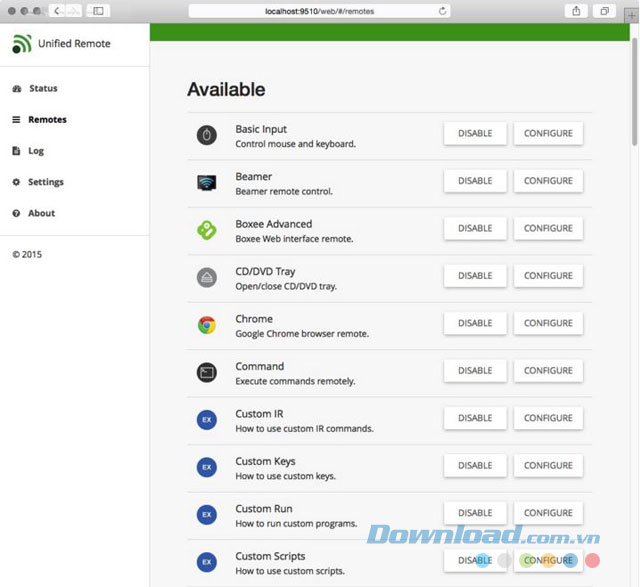This screenshot has width=640, height=587.
Task: Configure the Boxee Advanced remote
Action: 548,228
